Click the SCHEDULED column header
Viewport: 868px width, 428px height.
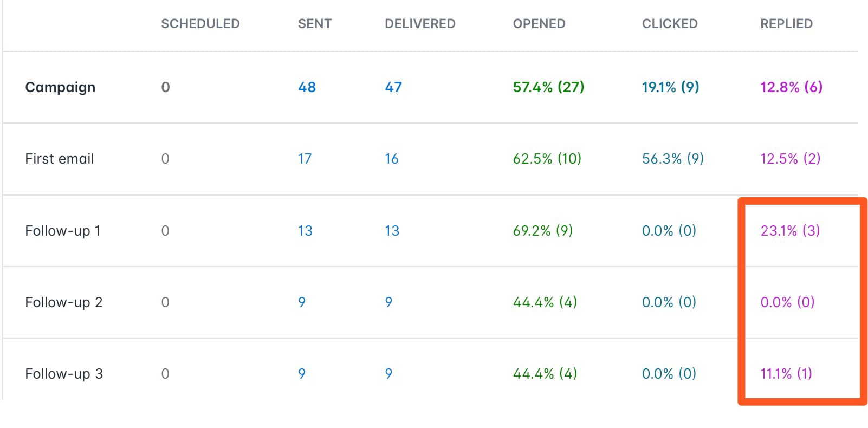click(x=200, y=24)
